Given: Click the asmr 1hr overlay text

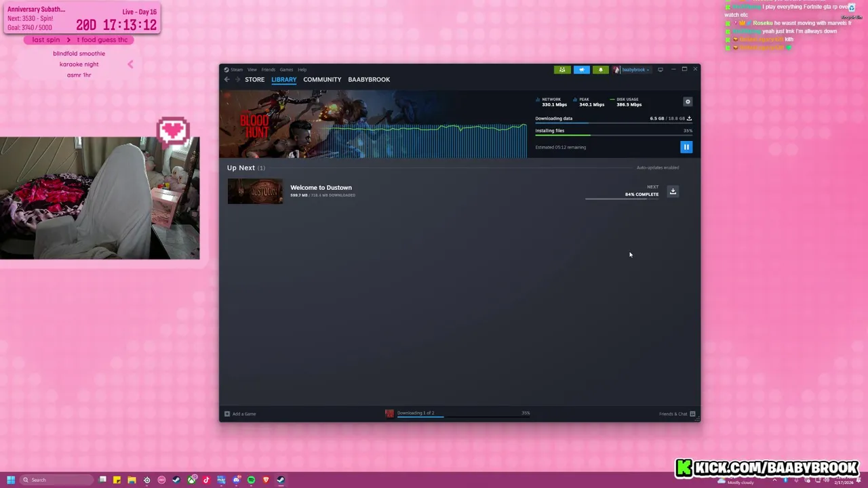Looking at the screenshot, I should (79, 75).
